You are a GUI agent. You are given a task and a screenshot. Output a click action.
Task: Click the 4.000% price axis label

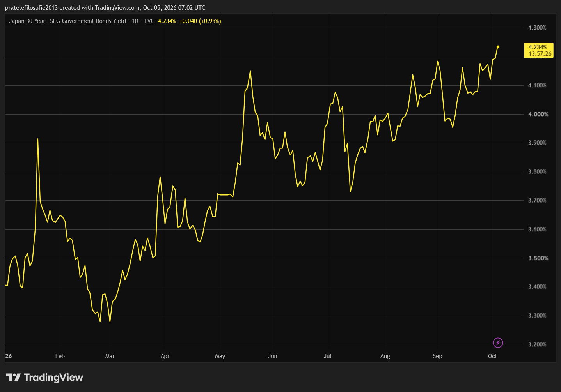538,114
